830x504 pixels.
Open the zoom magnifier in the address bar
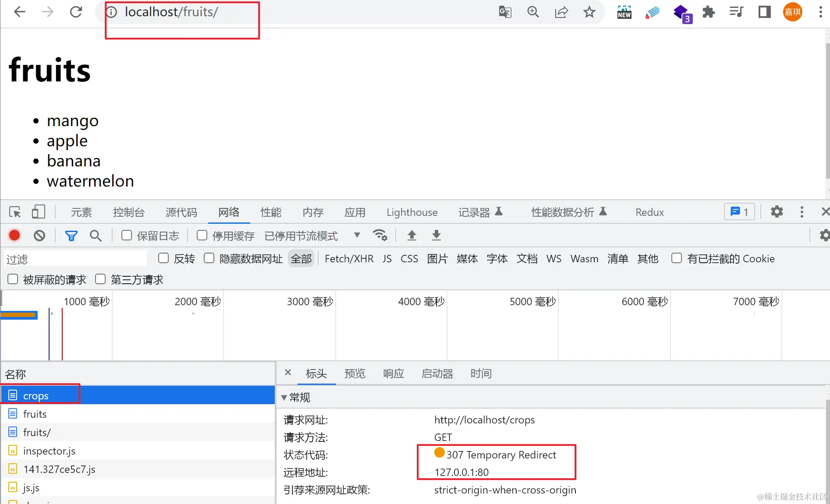coord(533,12)
